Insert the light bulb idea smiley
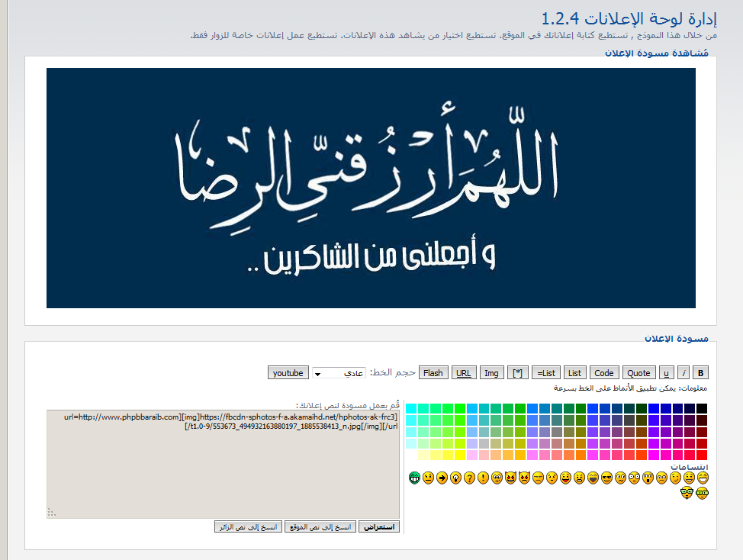743x560 pixels. [455, 478]
